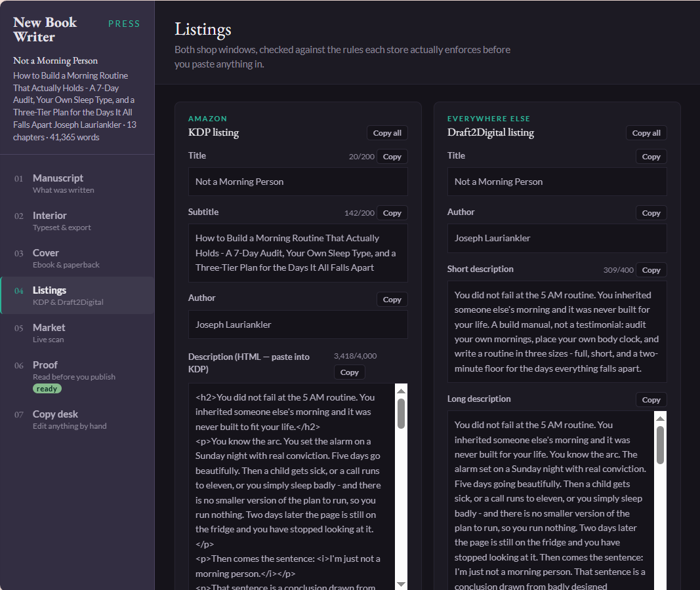700x590 pixels.
Task: Click the '20/200' title character count
Action: click(x=361, y=157)
